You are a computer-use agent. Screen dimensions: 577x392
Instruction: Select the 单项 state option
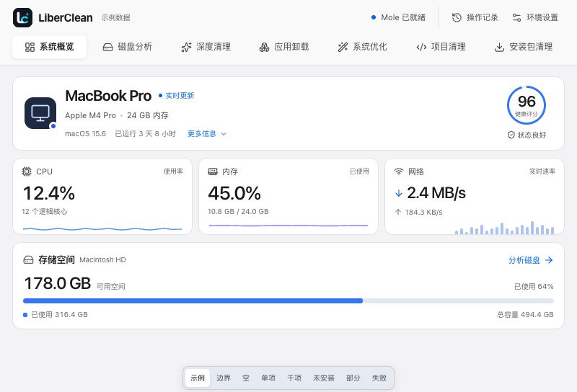pyautogui.click(x=268, y=378)
